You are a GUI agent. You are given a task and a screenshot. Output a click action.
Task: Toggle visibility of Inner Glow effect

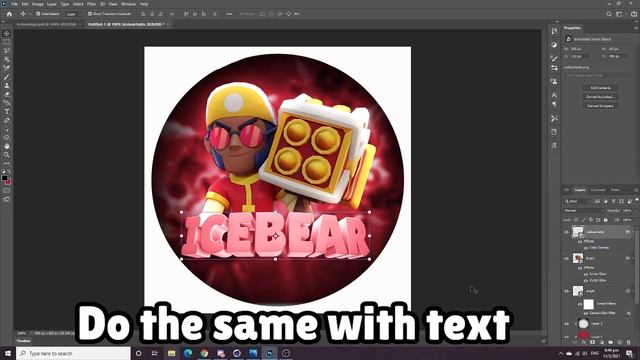pos(586,274)
